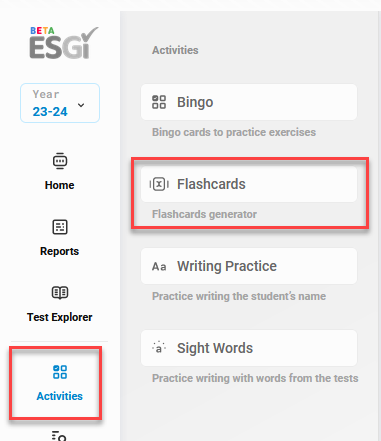Screen dimensions: 381x441
Task: Go to the Reports menu label
Action: tap(60, 251)
